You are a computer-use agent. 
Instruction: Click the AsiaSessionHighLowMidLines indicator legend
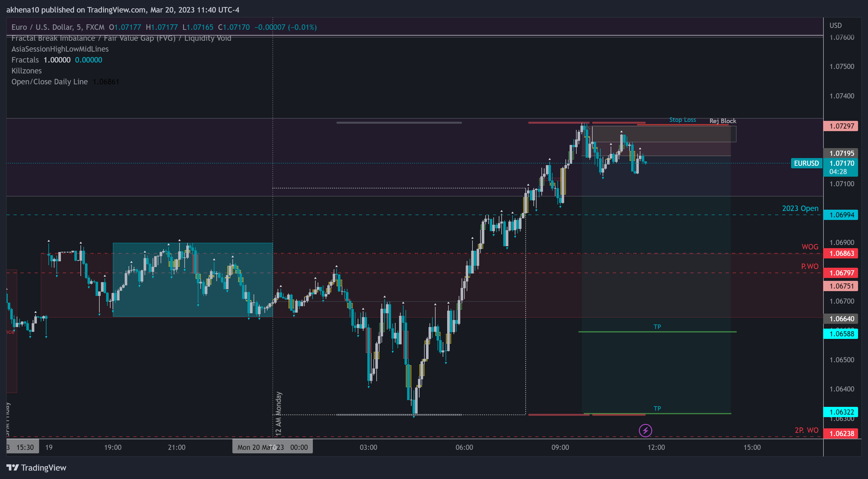[x=60, y=49]
